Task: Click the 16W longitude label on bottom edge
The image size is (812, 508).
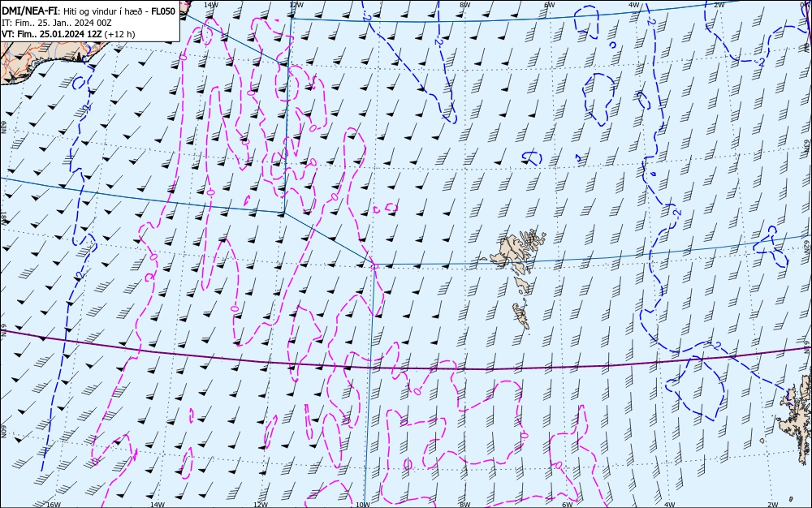Action: pos(54,505)
